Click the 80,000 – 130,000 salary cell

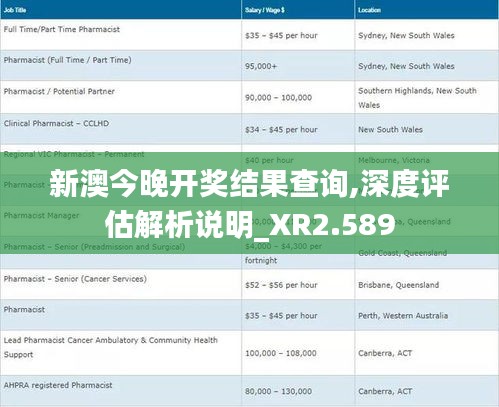(x=278, y=391)
